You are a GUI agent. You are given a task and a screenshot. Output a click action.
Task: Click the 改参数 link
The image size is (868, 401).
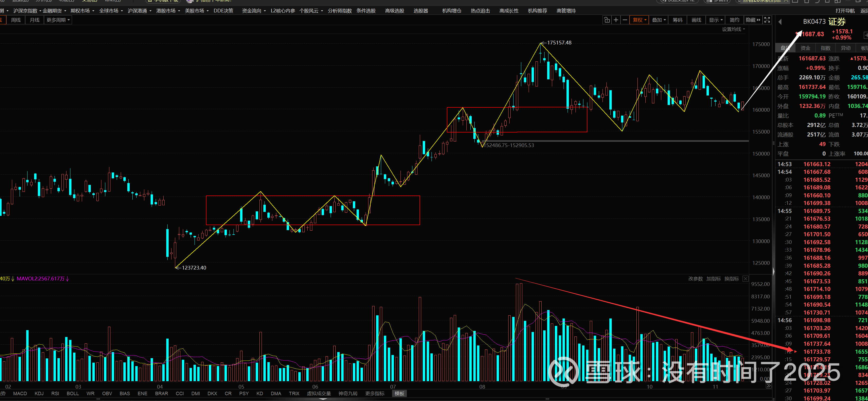click(695, 279)
